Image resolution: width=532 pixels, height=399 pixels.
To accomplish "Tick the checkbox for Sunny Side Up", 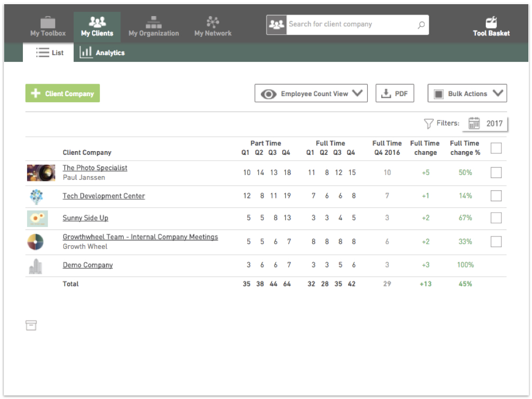I will pyautogui.click(x=496, y=218).
